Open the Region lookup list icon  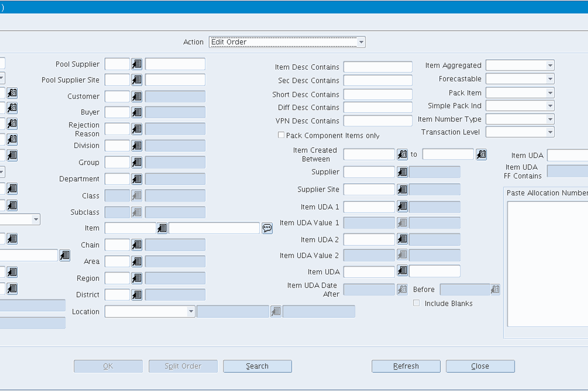pyautogui.click(x=137, y=278)
